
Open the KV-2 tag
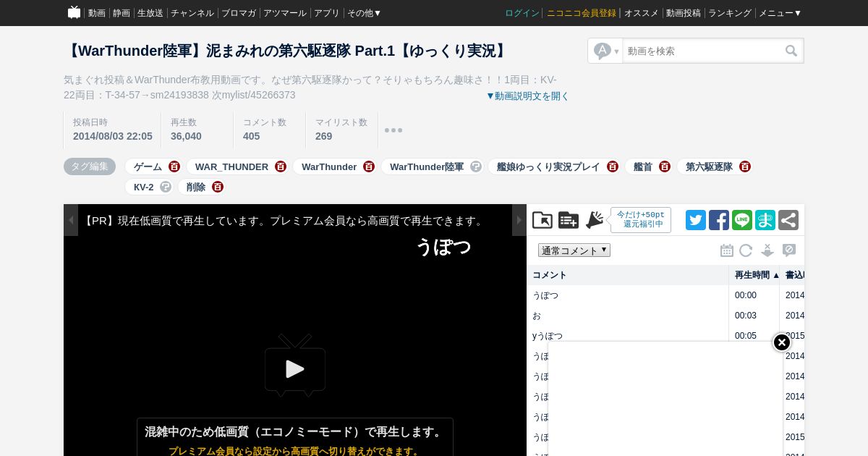click(144, 187)
